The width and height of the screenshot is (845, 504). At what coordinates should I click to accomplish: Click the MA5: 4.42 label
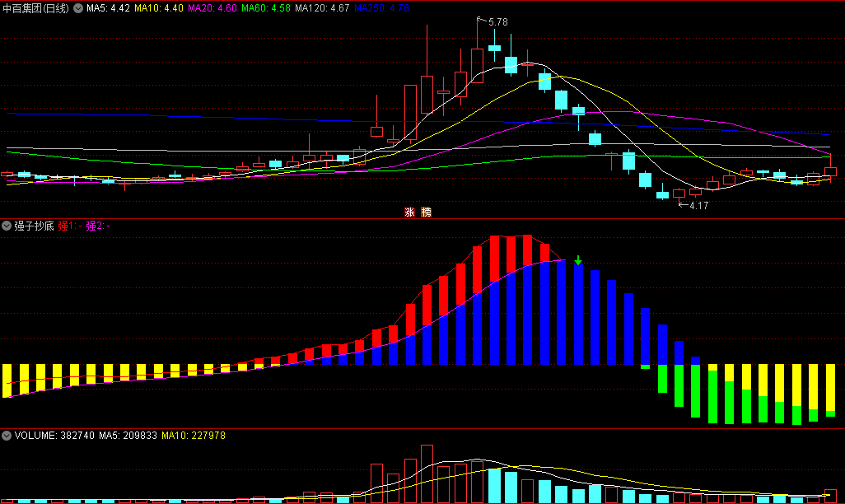[108, 8]
